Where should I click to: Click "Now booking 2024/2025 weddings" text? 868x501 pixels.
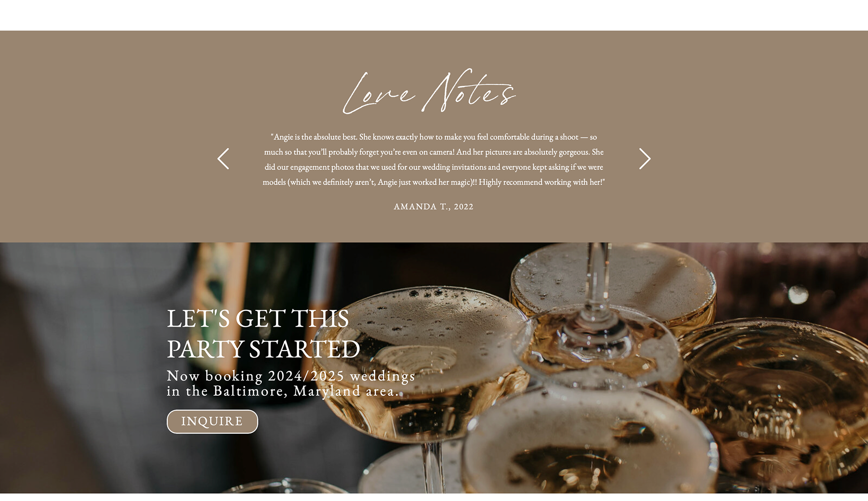click(x=291, y=376)
